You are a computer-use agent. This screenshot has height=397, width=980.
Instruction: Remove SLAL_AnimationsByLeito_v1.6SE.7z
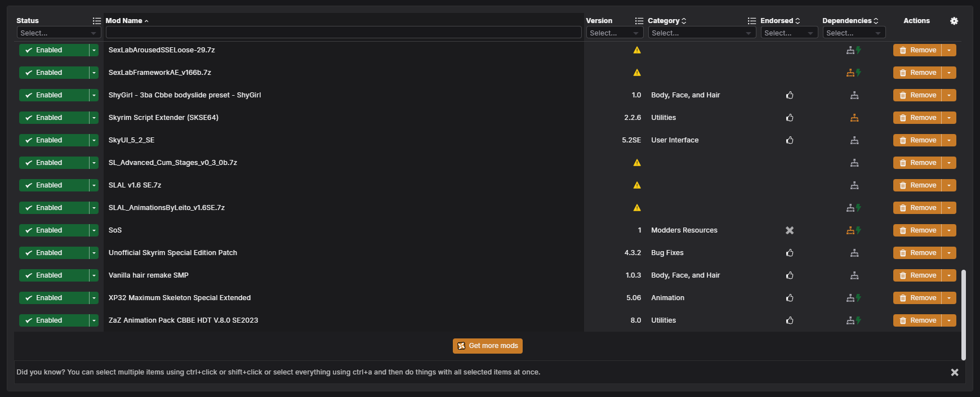pyautogui.click(x=917, y=208)
